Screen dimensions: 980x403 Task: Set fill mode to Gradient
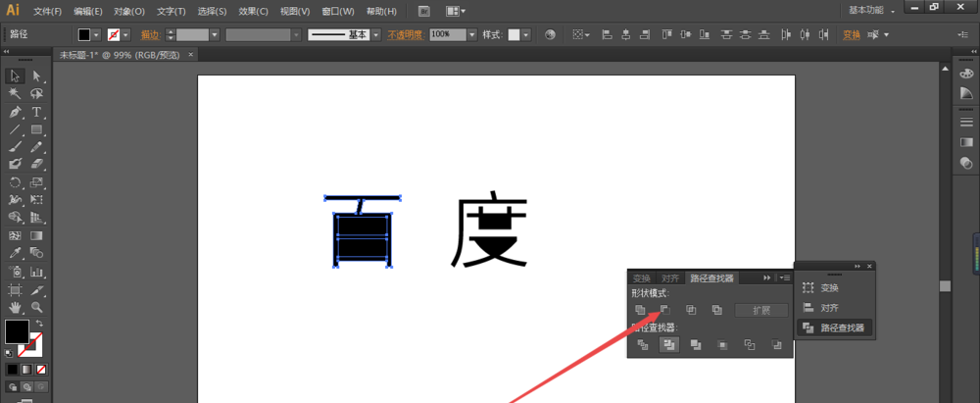point(26,370)
